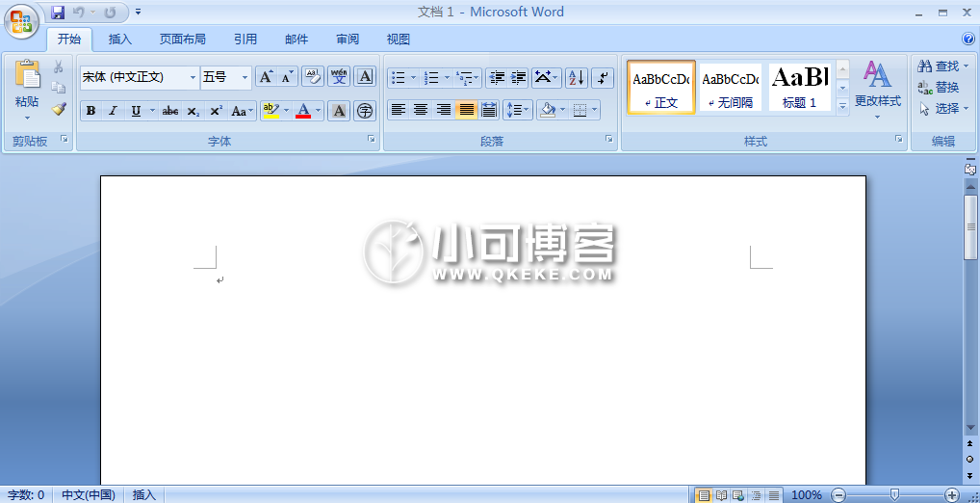
Task: Apply the 标题 1 style
Action: pyautogui.click(x=800, y=87)
